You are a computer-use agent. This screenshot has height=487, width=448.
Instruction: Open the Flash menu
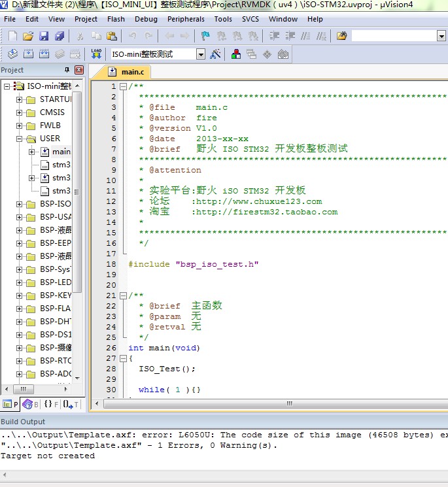coord(116,19)
